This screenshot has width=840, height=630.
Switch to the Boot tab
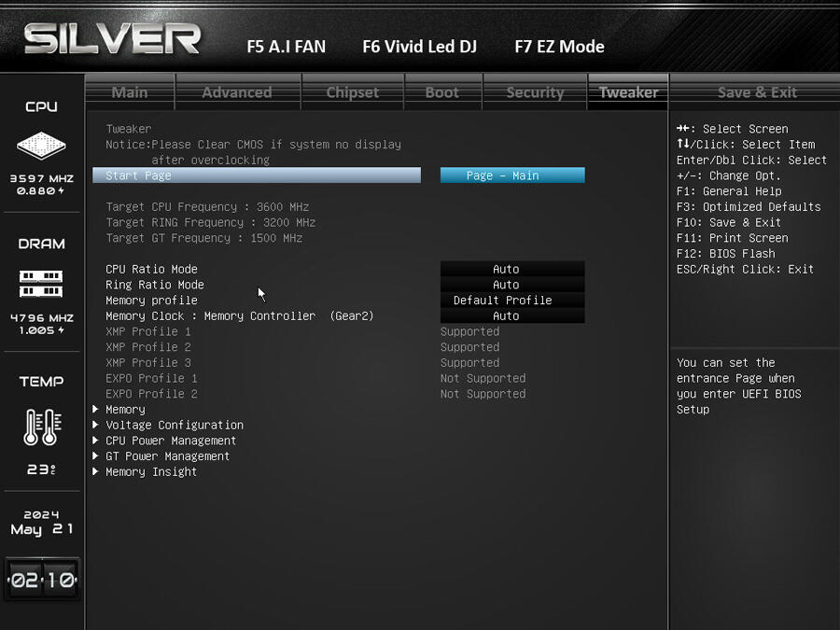pyautogui.click(x=442, y=92)
